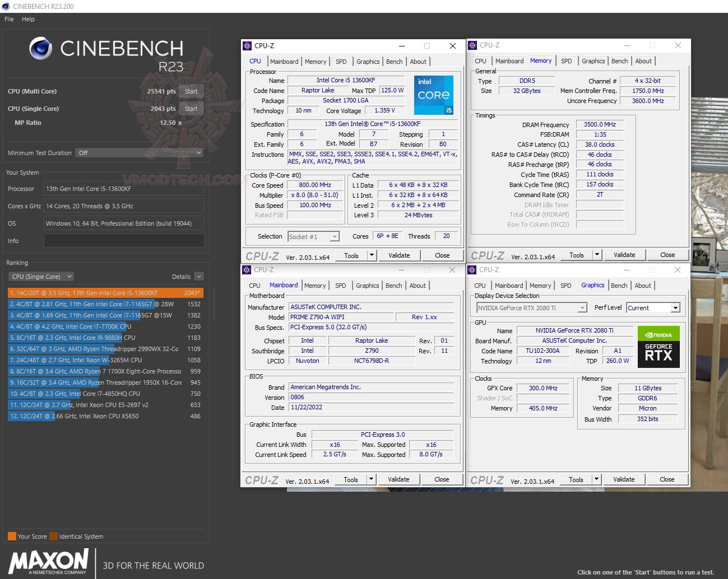This screenshot has height=579, width=728.
Task: Click the CPU-Z icon in the Motherboard window title bar
Action: click(x=247, y=270)
